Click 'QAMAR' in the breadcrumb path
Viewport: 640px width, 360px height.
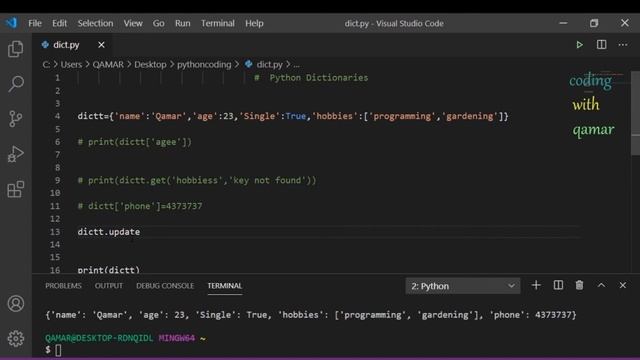[x=108, y=64]
